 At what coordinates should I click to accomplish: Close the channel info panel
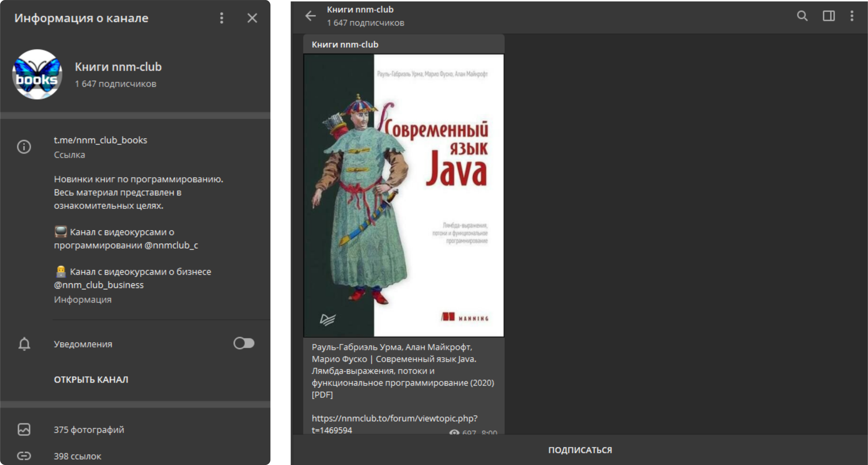click(252, 18)
